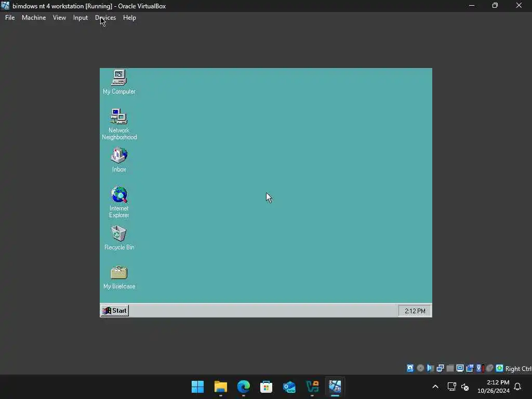The width and height of the screenshot is (532, 399).
Task: Click the optical disc status icon
Action: pyautogui.click(x=420, y=368)
